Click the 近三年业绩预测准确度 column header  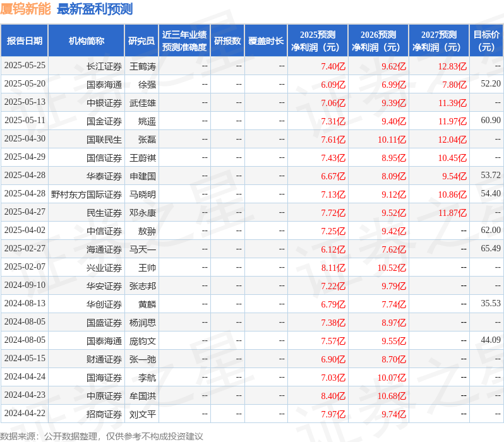(x=184, y=41)
